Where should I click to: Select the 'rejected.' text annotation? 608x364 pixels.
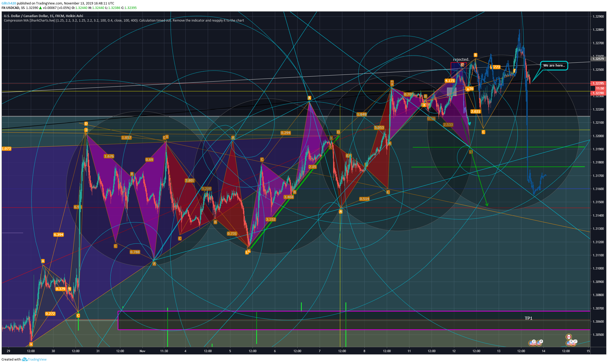click(x=461, y=59)
